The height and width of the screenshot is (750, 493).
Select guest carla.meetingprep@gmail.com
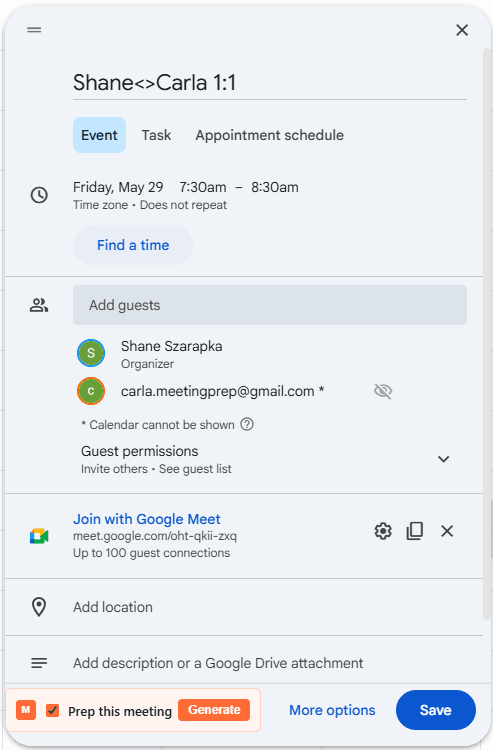click(x=222, y=391)
